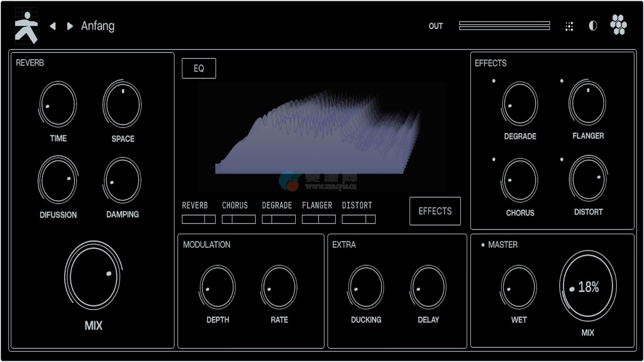This screenshot has height=362, width=644.
Task: Click the FLANGER effect knob
Action: [x=587, y=103]
